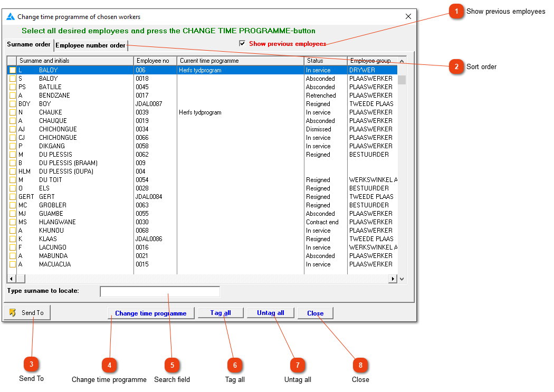
Task: Select the BENDZANE employee row
Action: click(202, 95)
